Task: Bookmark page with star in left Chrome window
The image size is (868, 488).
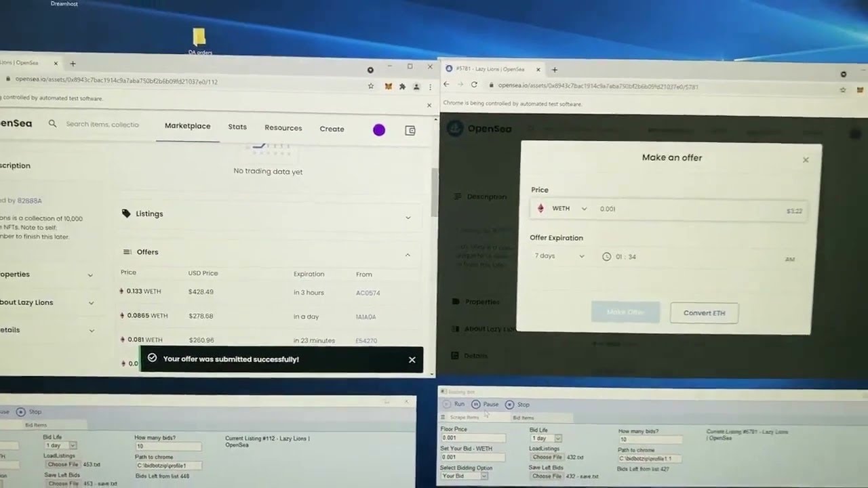Action: point(371,87)
